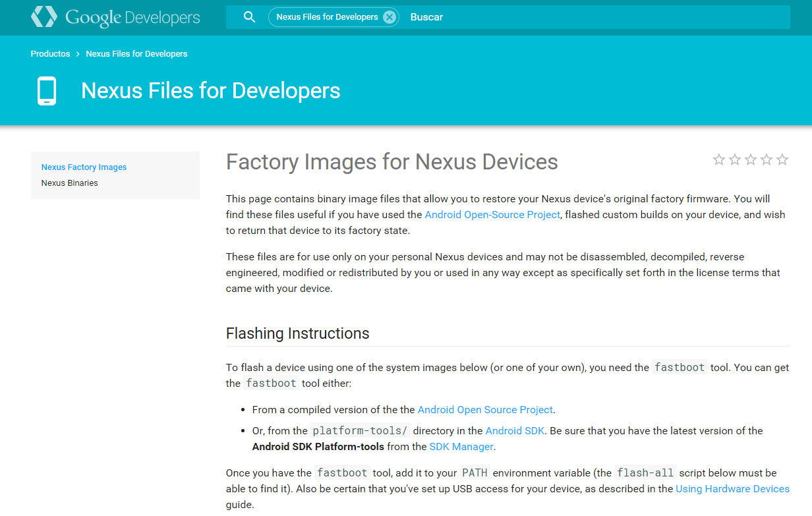Rate the page four stars
This screenshot has width=812, height=516.
[x=766, y=159]
